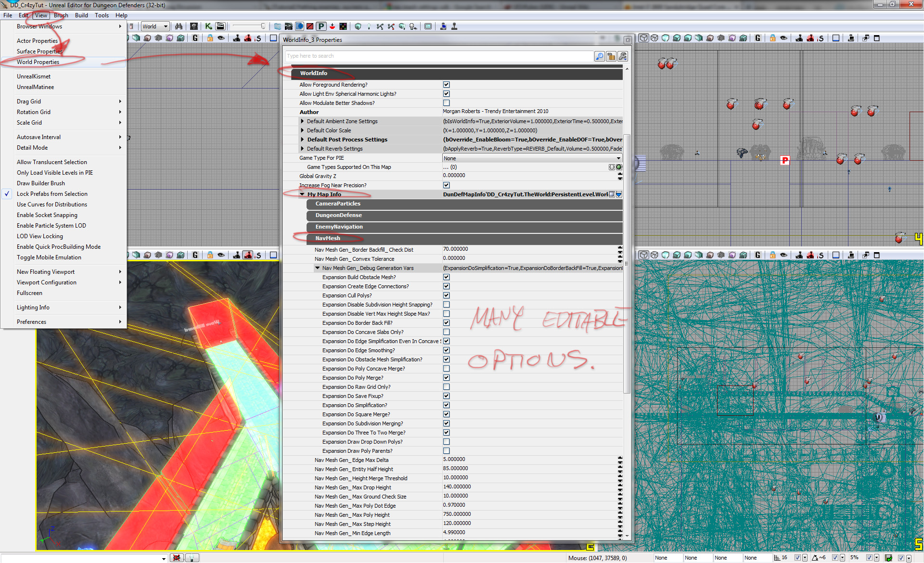Viewport: 924px width, 563px height.
Task: Toggle Expansion Do Square Merge checkbox
Action: [x=446, y=414]
